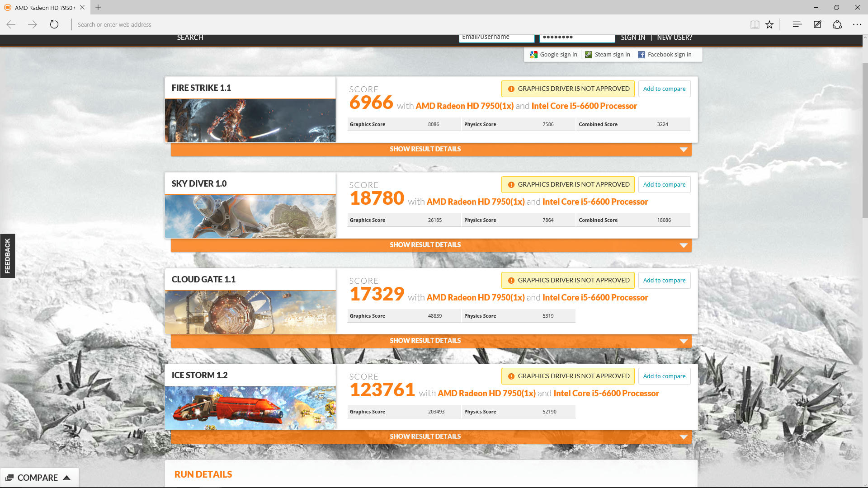Expand Fire Strike result details bar
This screenshot has width=868, height=488.
[x=431, y=149]
